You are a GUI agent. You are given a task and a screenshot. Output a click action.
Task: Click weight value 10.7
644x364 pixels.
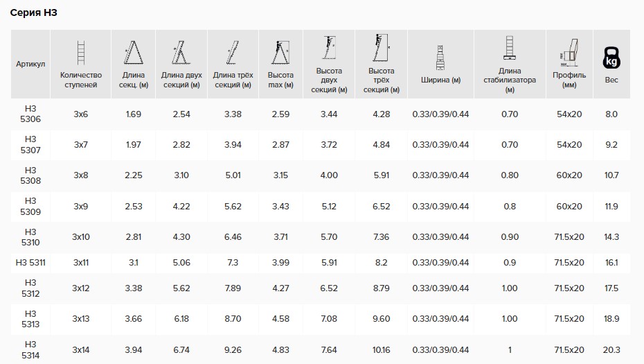(x=611, y=175)
